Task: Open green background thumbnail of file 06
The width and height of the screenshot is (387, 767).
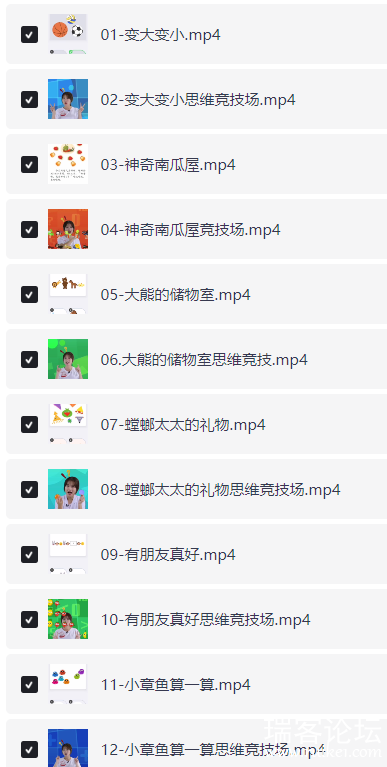Action: pyautogui.click(x=68, y=359)
